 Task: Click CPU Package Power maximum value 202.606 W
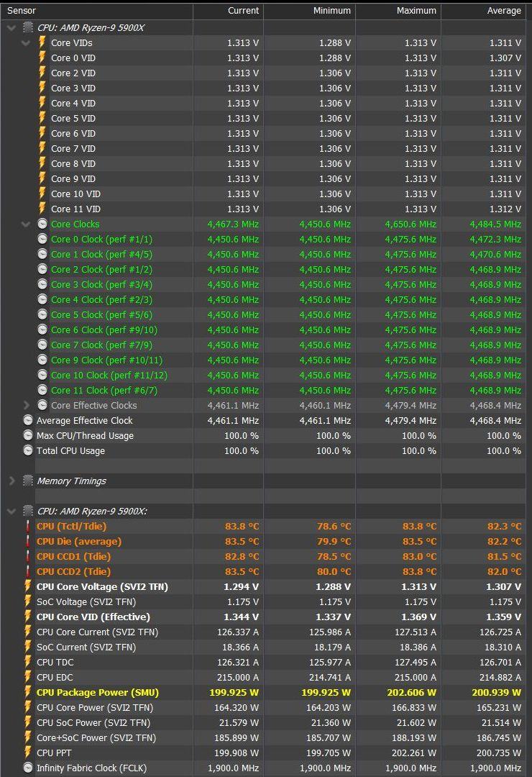coord(412,692)
